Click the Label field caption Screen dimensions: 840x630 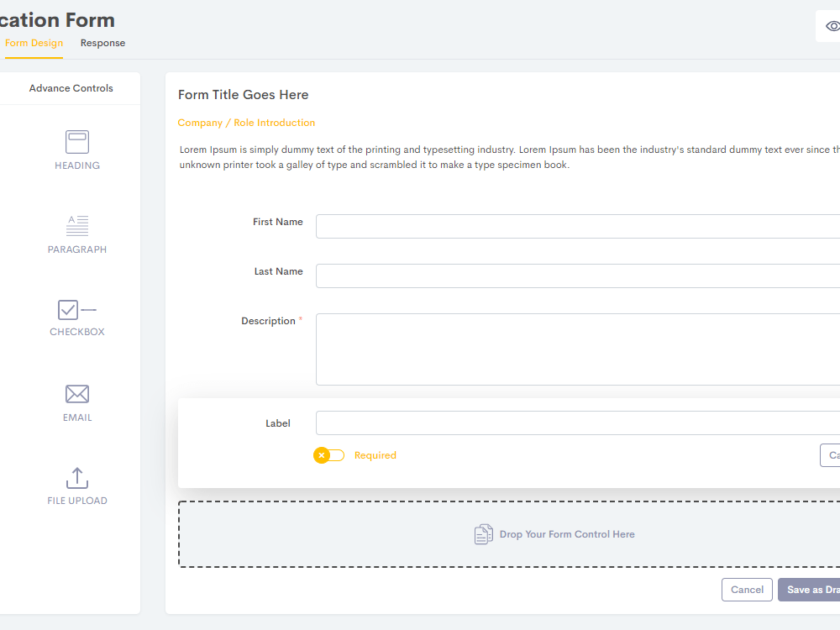click(277, 423)
